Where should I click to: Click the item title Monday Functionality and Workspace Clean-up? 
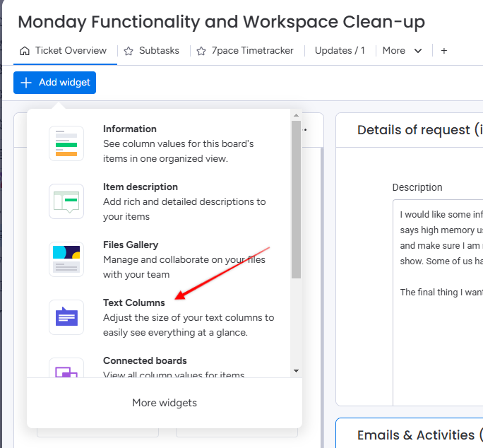[x=221, y=22]
